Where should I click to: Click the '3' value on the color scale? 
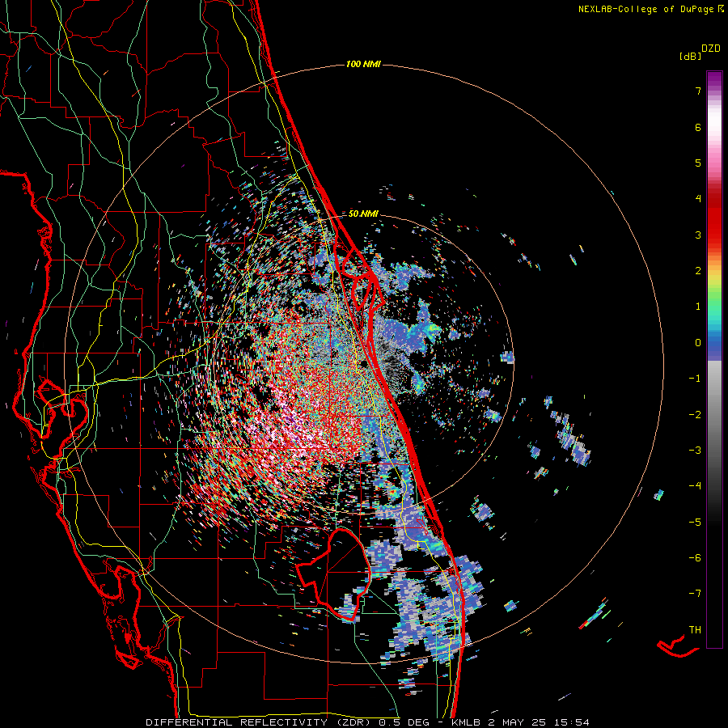pos(698,235)
